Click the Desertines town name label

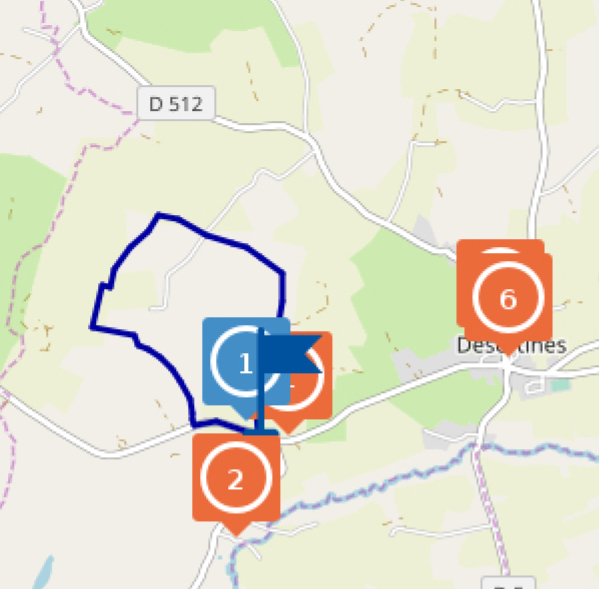[512, 346]
